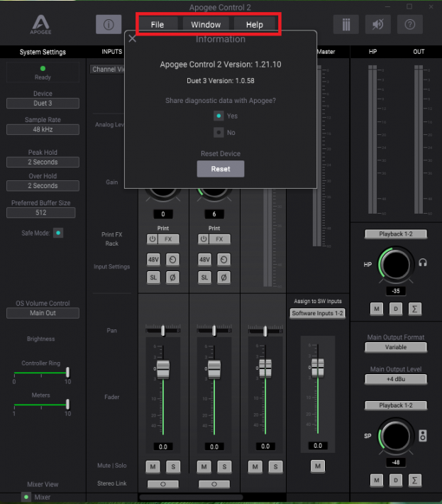This screenshot has height=504, width=442.
Task: Open the Sample Rate 48 kHz dropdown
Action: 43,130
